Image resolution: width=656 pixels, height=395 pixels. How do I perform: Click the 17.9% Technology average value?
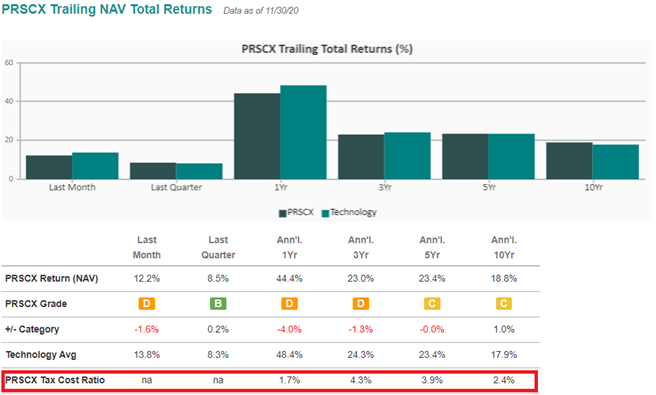504,355
